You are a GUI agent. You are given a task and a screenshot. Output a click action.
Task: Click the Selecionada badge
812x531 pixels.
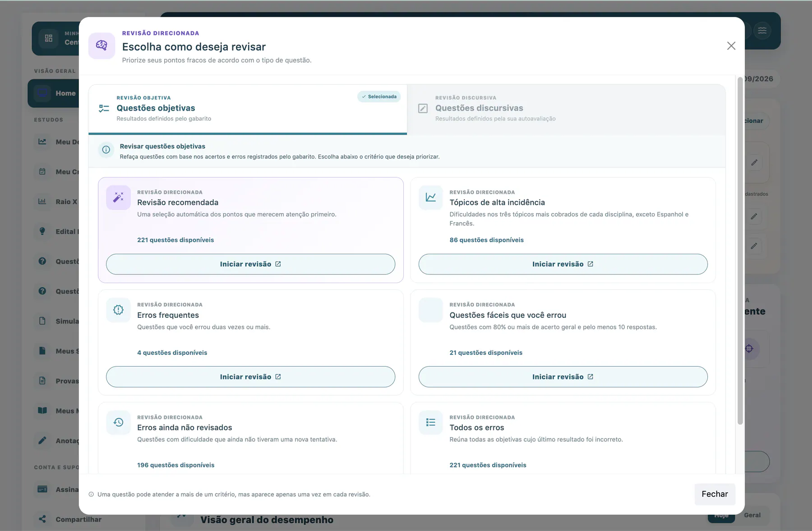379,97
